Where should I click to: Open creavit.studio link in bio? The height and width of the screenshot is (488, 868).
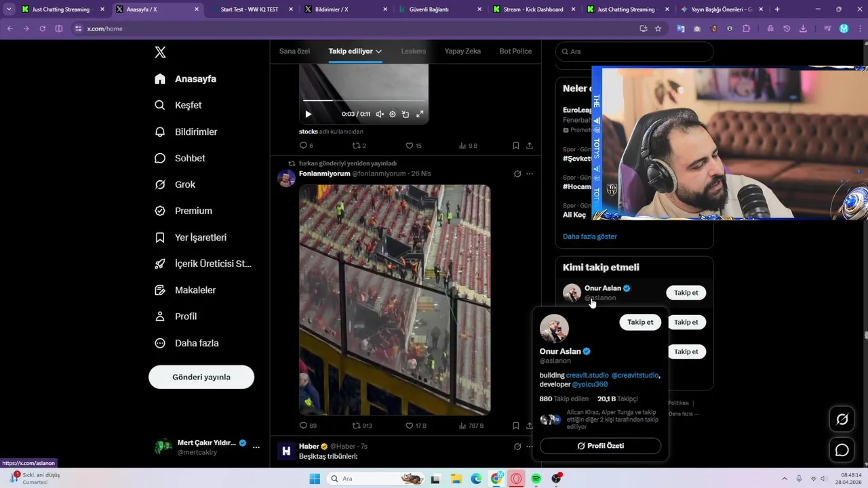[587, 375]
